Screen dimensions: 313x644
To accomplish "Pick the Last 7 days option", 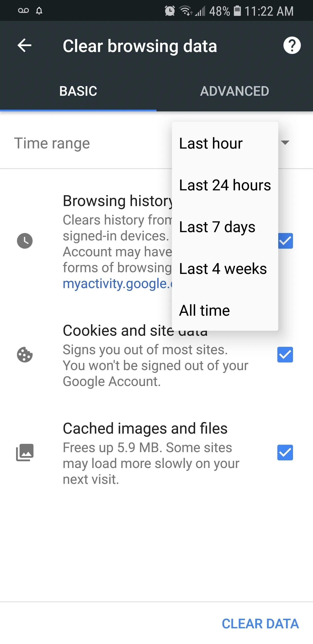I will [x=225, y=227].
